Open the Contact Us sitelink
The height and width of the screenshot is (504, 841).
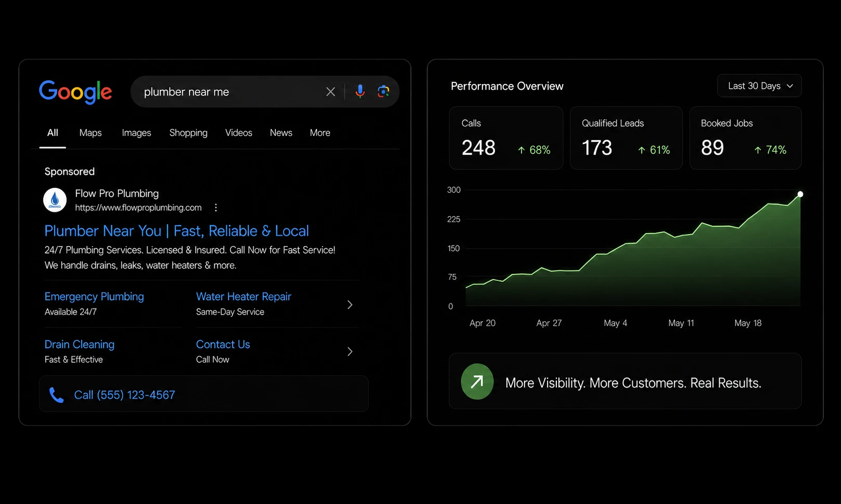point(223,344)
